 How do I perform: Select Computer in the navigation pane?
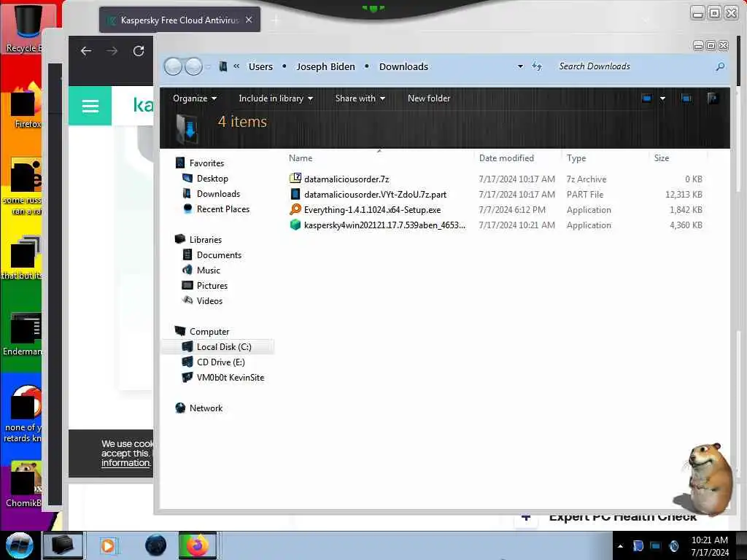pyautogui.click(x=209, y=332)
